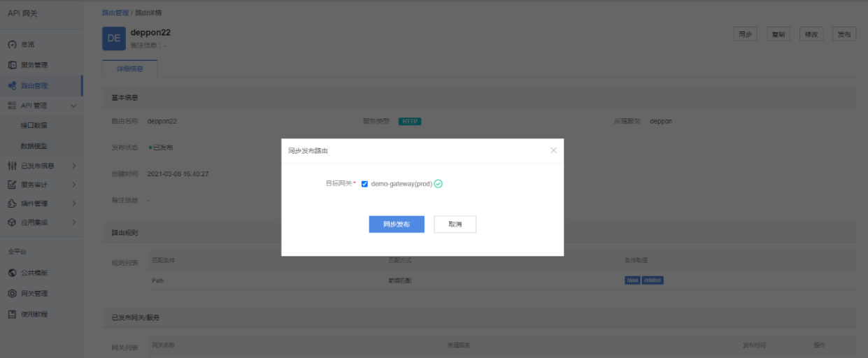
Task: Click the 网关管理 gear icon
Action: click(x=12, y=294)
